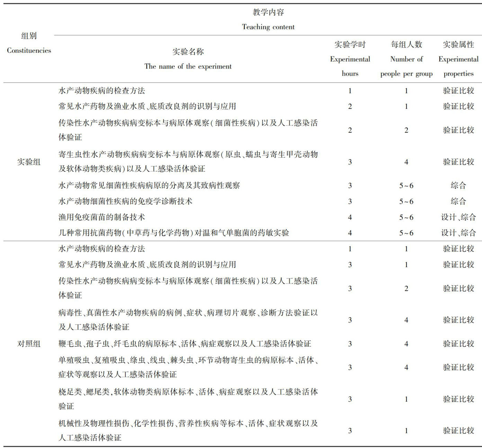
Task: Click the 教学内容 Teaching content header
Action: 268,19
